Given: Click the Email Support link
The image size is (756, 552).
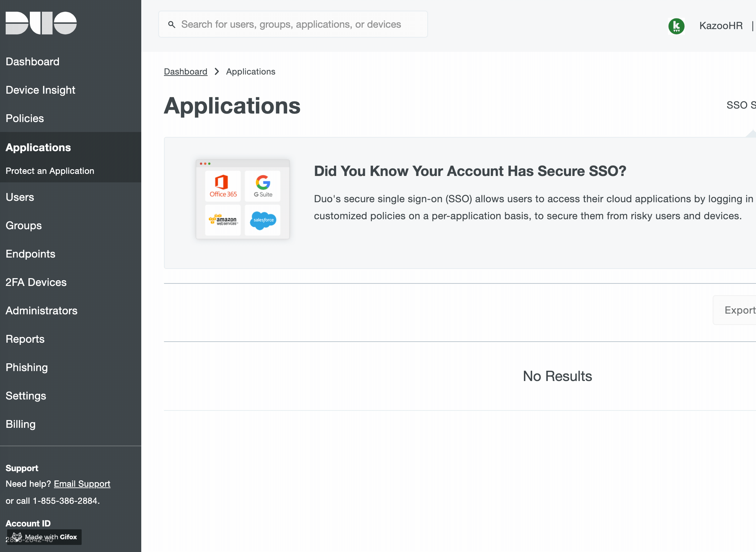Looking at the screenshot, I should [x=82, y=484].
